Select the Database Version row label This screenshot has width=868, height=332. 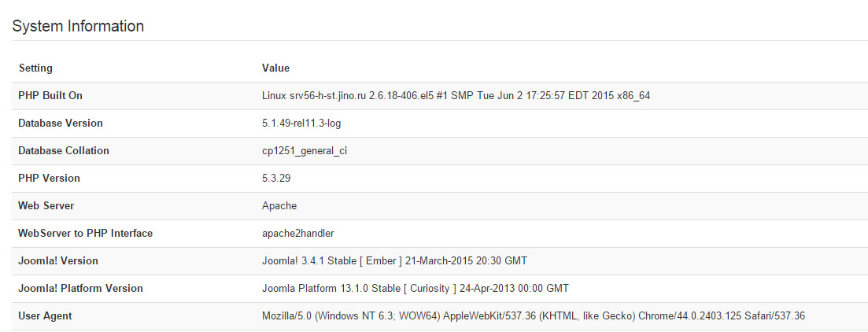click(x=61, y=124)
